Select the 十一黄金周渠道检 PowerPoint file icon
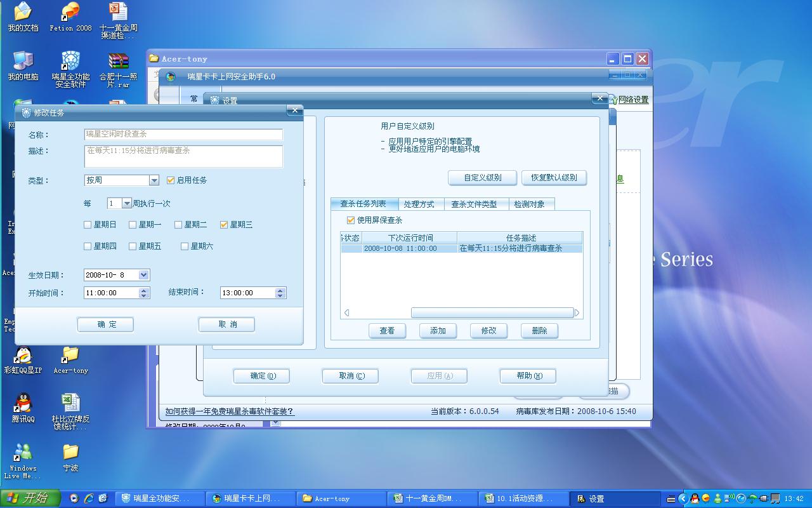This screenshot has height=508, width=812. pyautogui.click(x=118, y=20)
